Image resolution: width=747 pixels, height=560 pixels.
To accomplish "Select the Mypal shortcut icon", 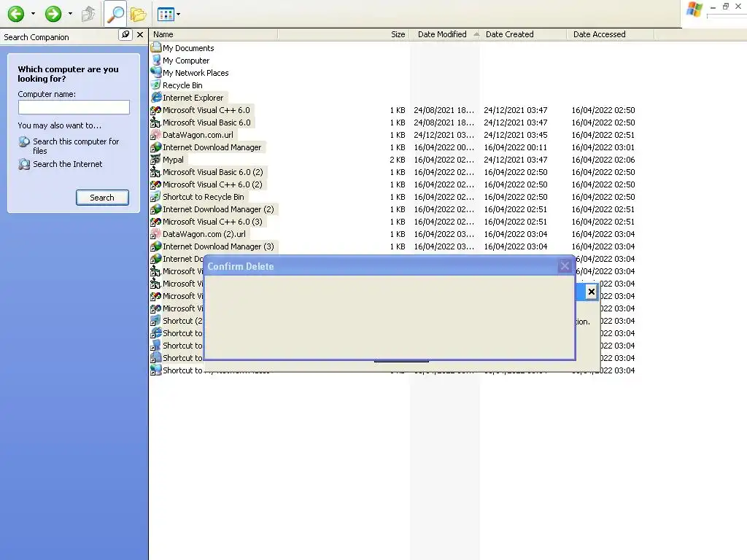I will coord(156,160).
